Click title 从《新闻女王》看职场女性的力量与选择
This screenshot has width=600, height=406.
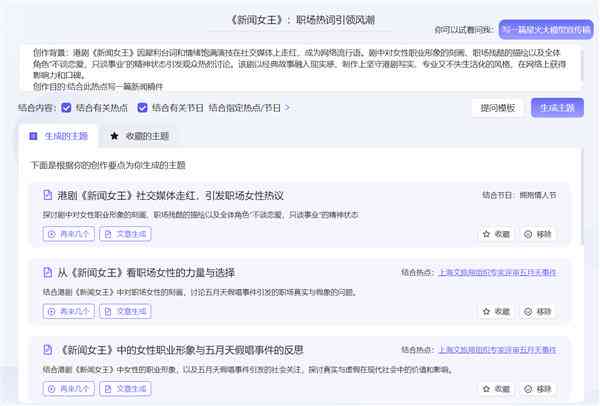pyautogui.click(x=146, y=272)
